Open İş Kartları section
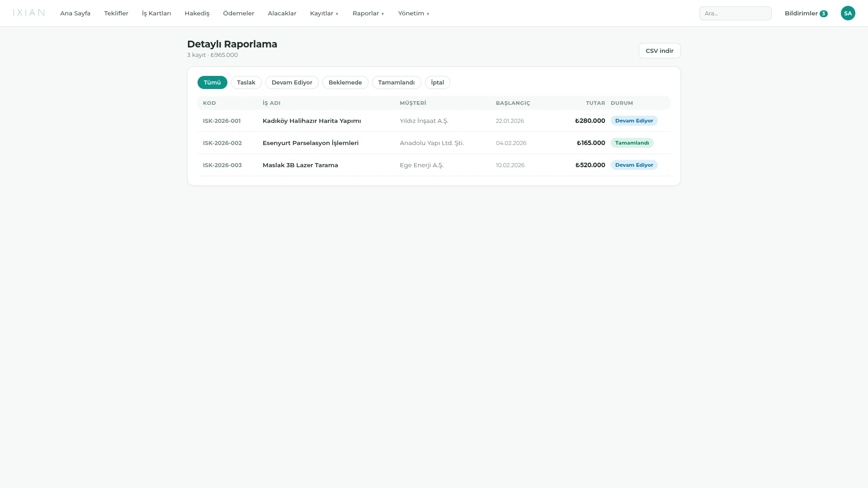The width and height of the screenshot is (868, 488). pos(156,13)
